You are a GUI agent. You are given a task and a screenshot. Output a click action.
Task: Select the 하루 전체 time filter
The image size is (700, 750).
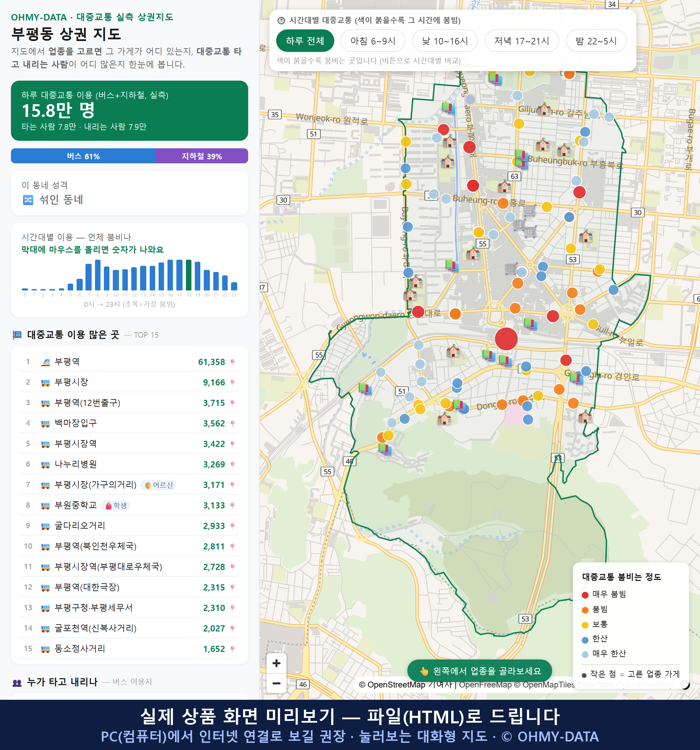click(305, 41)
